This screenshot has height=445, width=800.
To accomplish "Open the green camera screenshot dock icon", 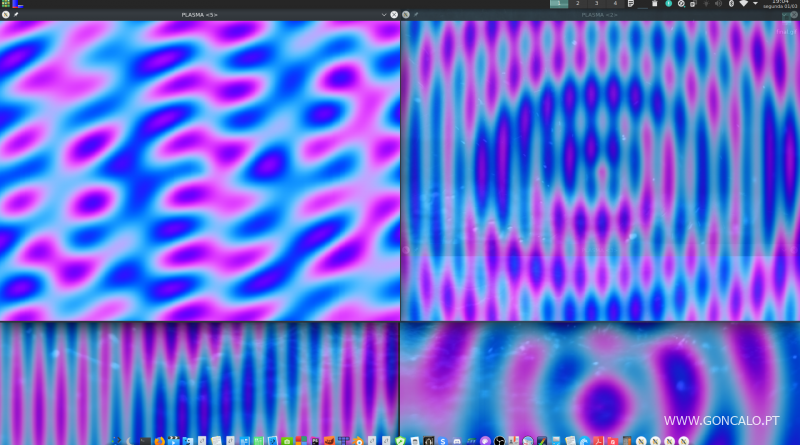I will pyautogui.click(x=287, y=440).
